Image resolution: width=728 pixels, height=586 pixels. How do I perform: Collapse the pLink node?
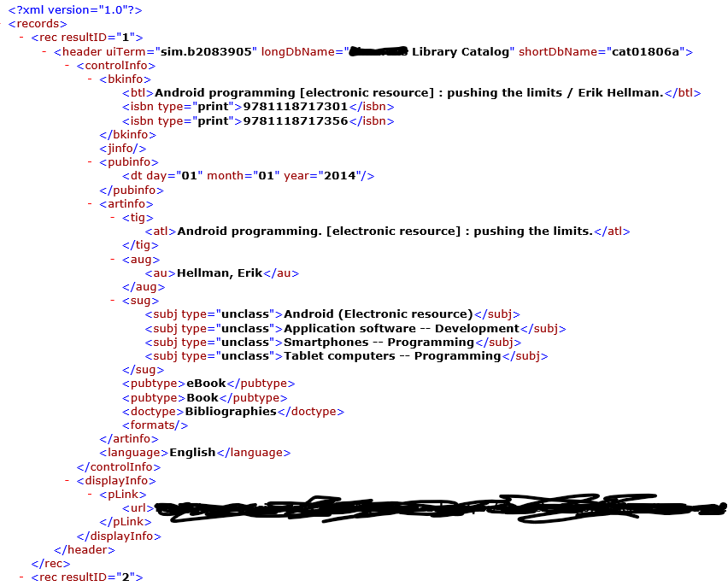click(89, 494)
